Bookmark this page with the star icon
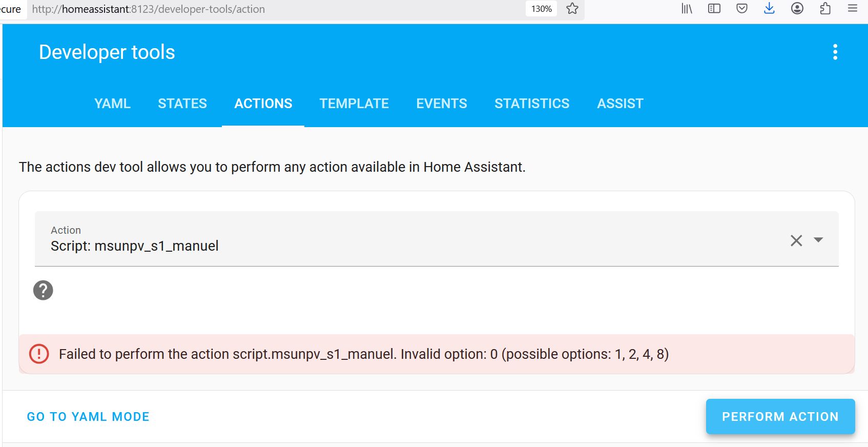 [572, 9]
